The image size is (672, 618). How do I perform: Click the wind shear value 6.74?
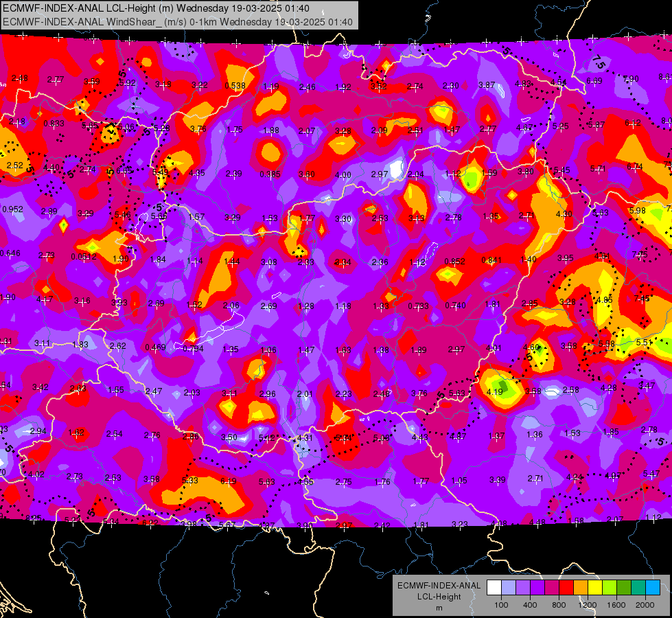[635, 166]
